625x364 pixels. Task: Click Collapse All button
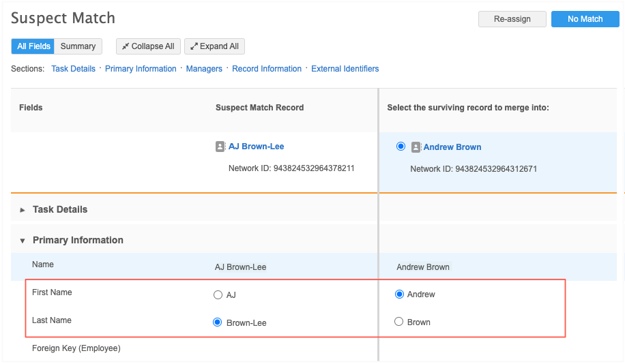[148, 46]
